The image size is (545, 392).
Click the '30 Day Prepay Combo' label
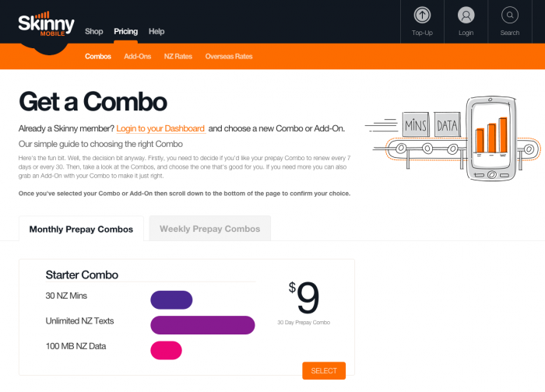(304, 323)
